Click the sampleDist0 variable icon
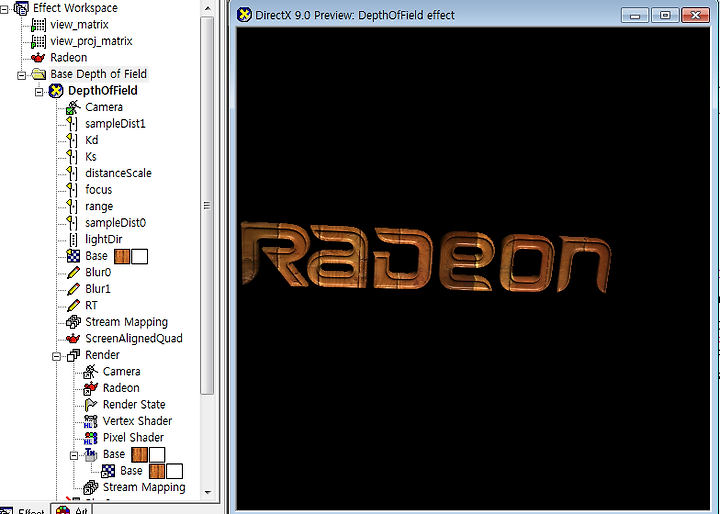Image resolution: width=720 pixels, height=514 pixels. coord(72,223)
